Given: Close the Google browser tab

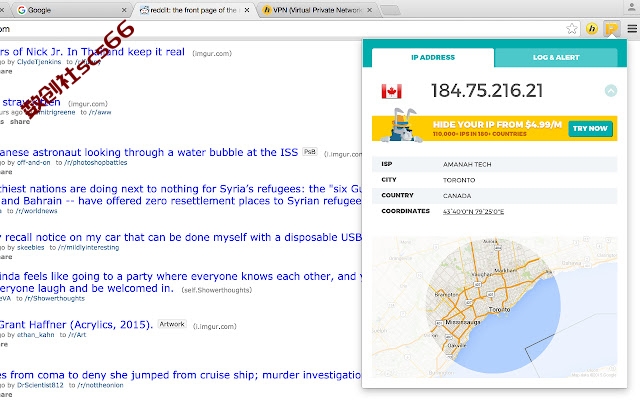Looking at the screenshot, I should pyautogui.click(x=124, y=10).
